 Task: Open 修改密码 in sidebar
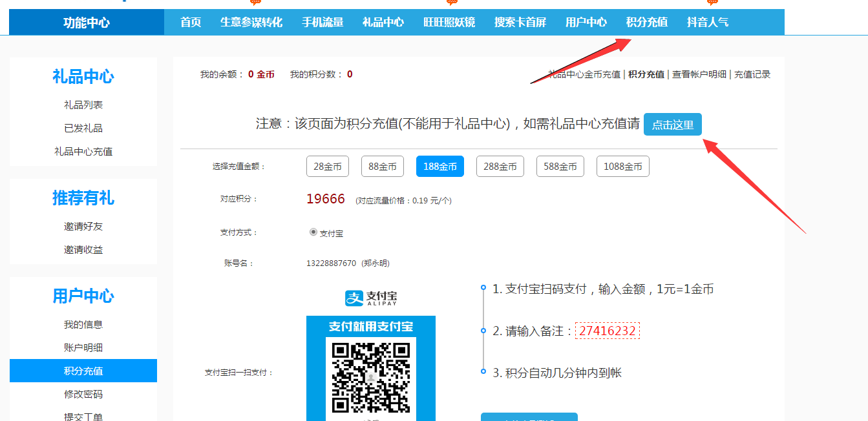pos(83,394)
